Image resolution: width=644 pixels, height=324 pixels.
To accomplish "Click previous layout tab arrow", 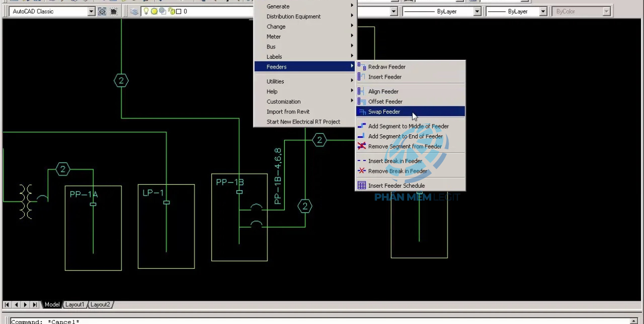I will tap(16, 305).
